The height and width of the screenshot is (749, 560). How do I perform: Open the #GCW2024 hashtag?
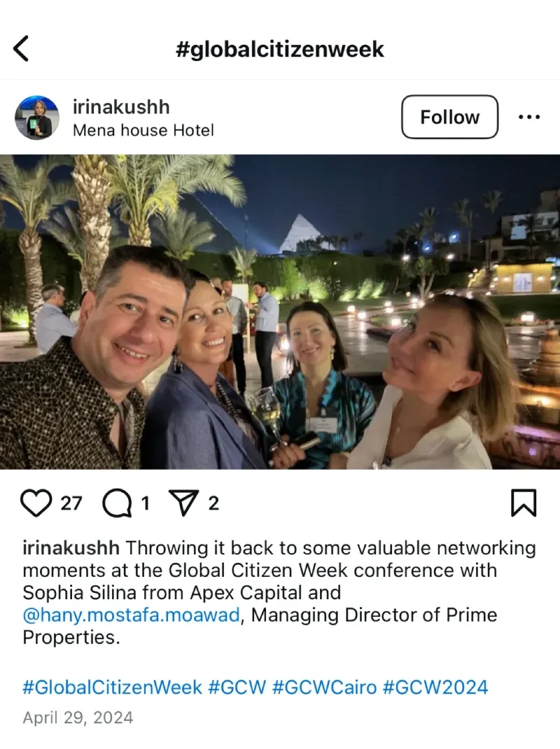(435, 687)
